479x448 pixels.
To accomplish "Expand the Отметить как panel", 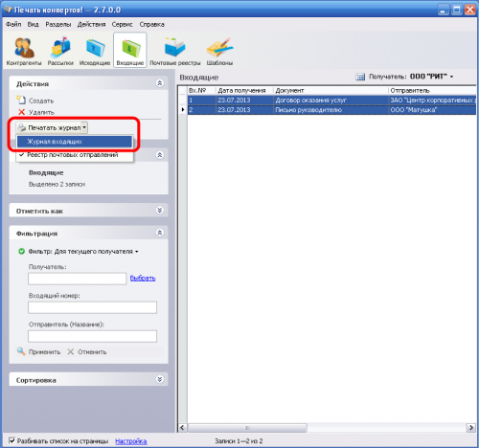I will click(x=160, y=211).
